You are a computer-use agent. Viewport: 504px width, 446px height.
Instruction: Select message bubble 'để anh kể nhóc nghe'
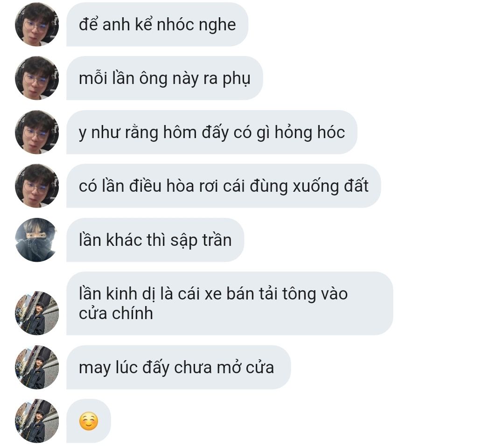157,24
